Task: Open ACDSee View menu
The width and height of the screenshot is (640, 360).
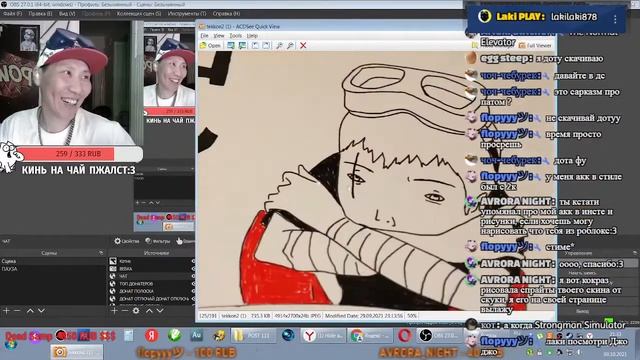Action: 219,36
